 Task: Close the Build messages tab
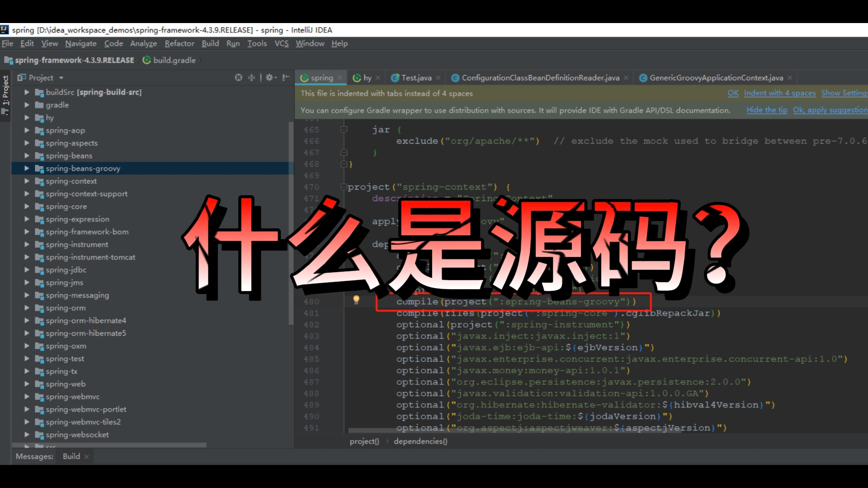pyautogui.click(x=86, y=457)
